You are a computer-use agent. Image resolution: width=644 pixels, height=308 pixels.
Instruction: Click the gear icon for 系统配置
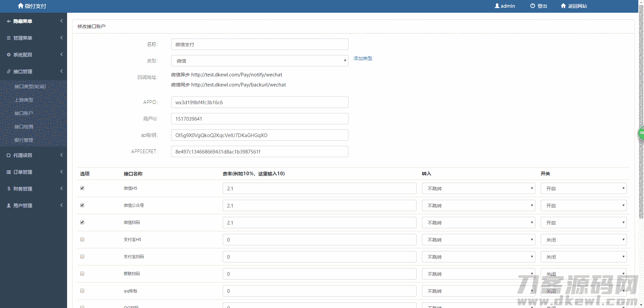coord(9,55)
